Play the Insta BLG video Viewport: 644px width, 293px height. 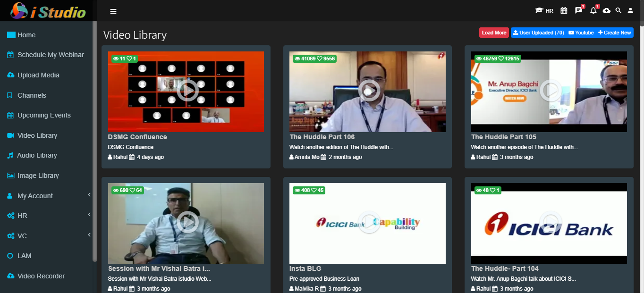pyautogui.click(x=369, y=222)
